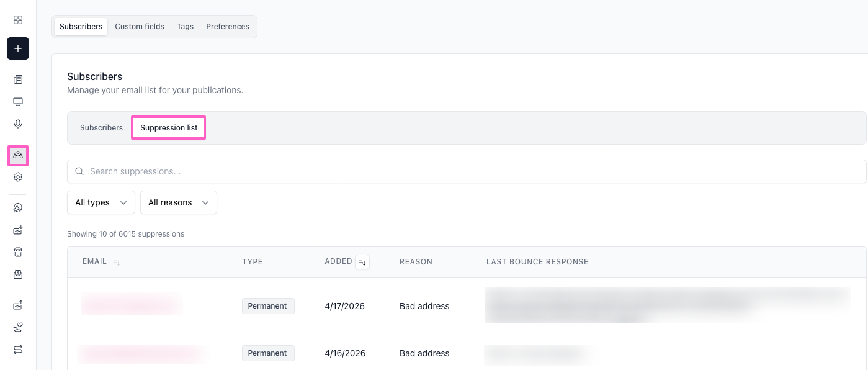
Task: Open the newspaper posts icon in sidebar
Action: point(18,79)
